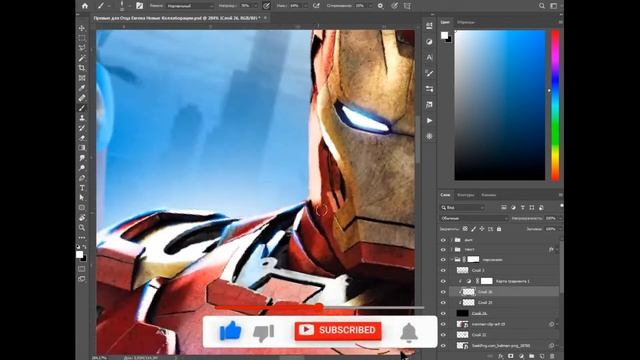
Task: Switch to the Layers (Слои) tab
Action: 445,195
